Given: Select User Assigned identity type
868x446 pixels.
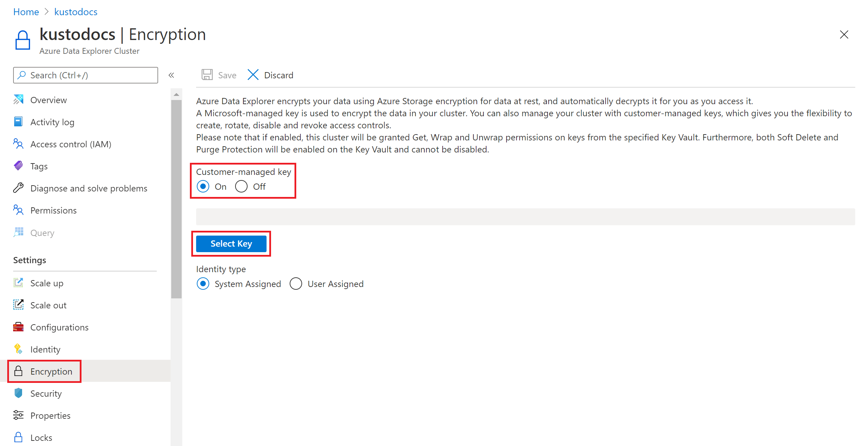Looking at the screenshot, I should click(x=296, y=284).
